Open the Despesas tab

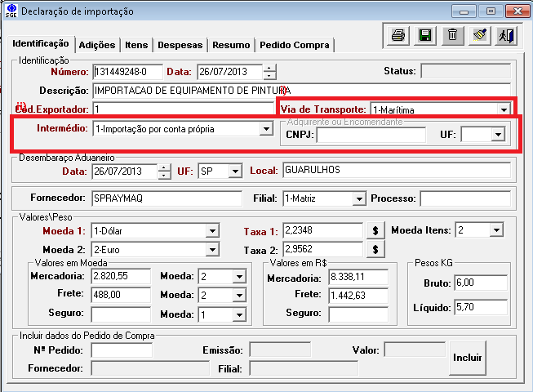tap(180, 45)
